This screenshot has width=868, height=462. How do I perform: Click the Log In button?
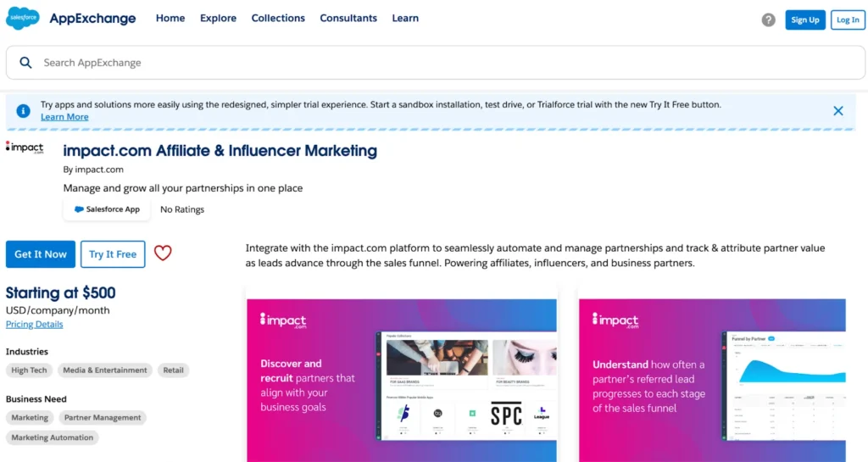point(848,19)
